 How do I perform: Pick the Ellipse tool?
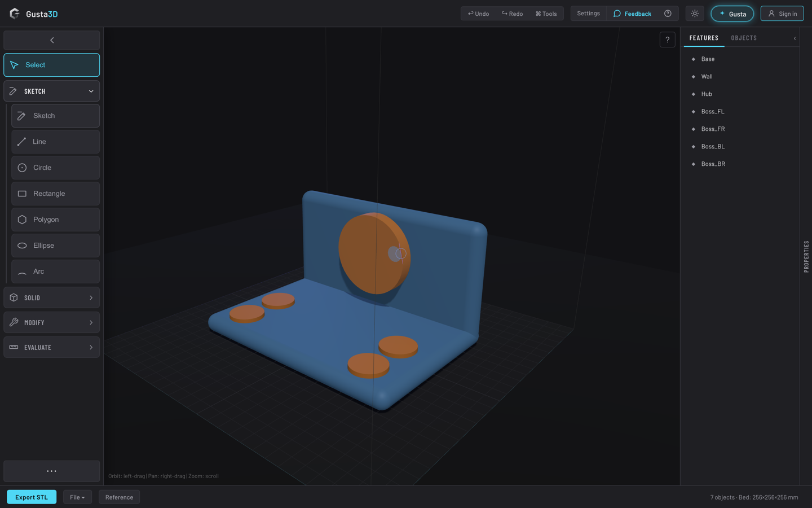click(x=55, y=246)
